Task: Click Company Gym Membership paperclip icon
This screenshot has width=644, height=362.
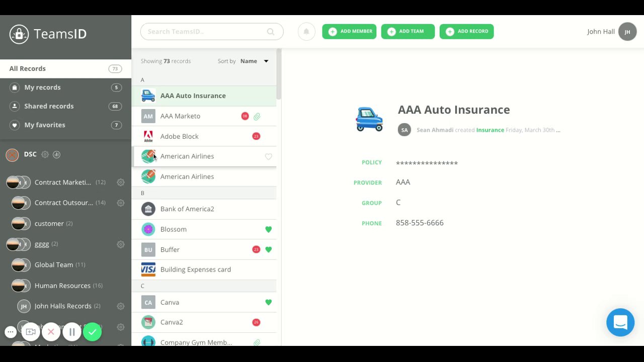Action: (x=257, y=343)
